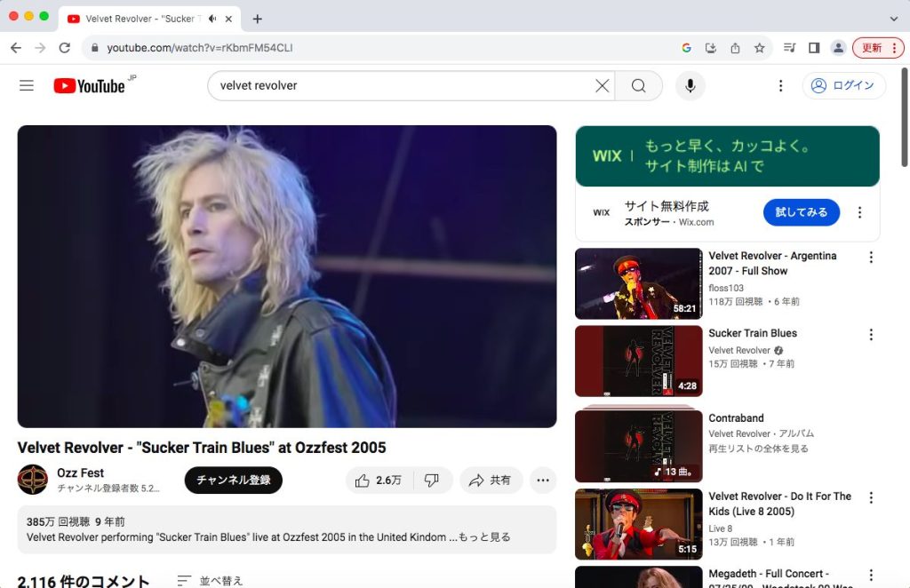Open the YouTube hamburger guide menu
Image resolution: width=910 pixels, height=588 pixels.
click(x=27, y=86)
